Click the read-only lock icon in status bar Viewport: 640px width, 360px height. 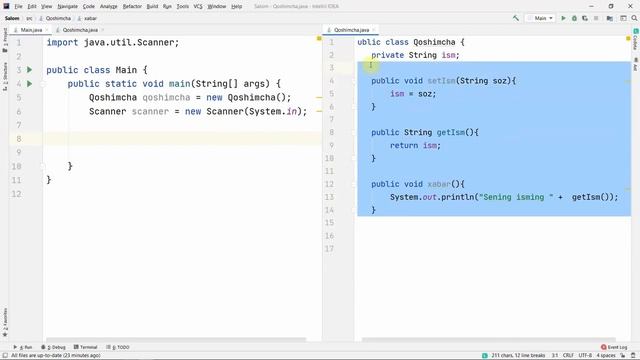coord(623,356)
